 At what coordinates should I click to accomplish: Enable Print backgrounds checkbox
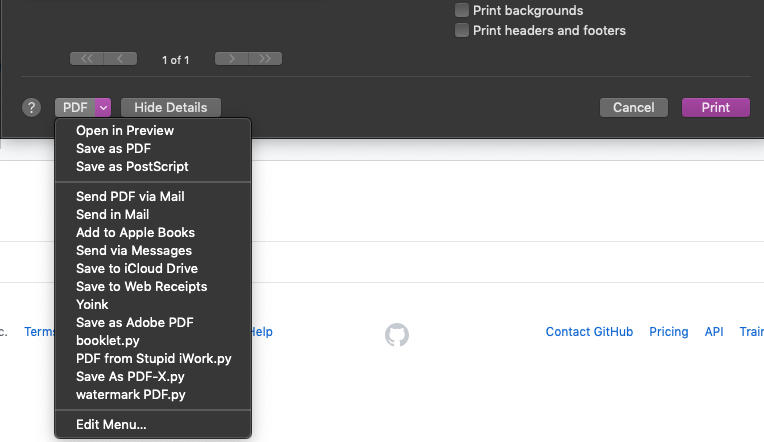[461, 10]
